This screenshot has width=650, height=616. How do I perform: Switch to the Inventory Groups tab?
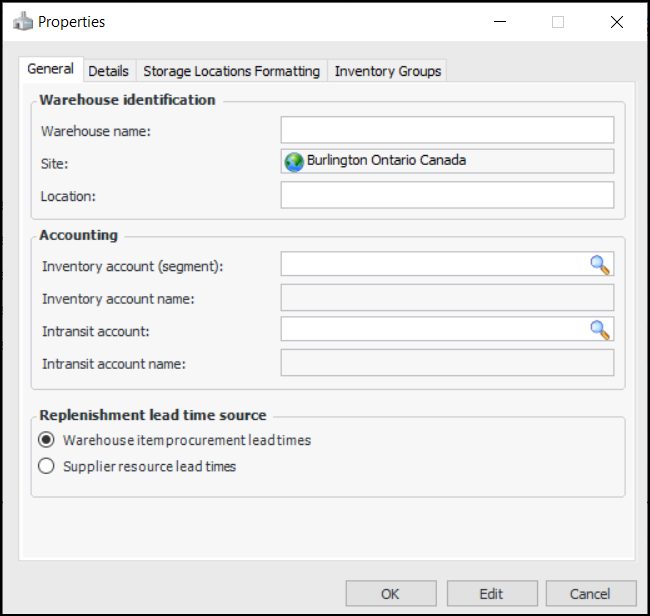(x=388, y=71)
